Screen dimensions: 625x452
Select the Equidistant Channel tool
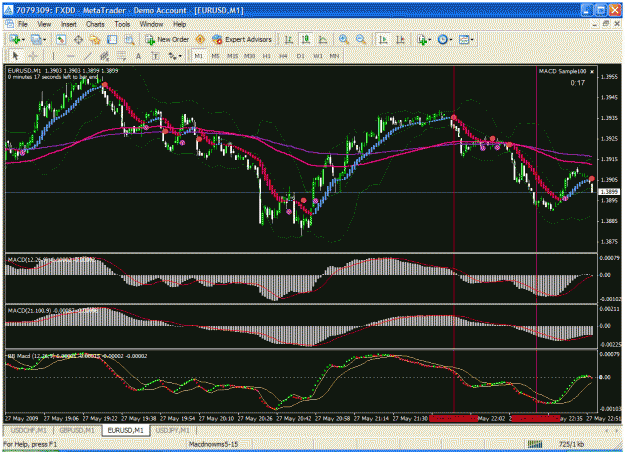(104, 56)
